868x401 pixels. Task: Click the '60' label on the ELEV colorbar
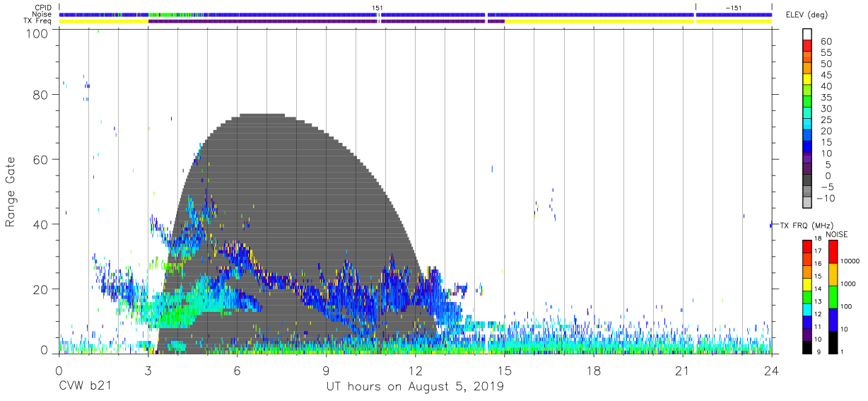[828, 40]
